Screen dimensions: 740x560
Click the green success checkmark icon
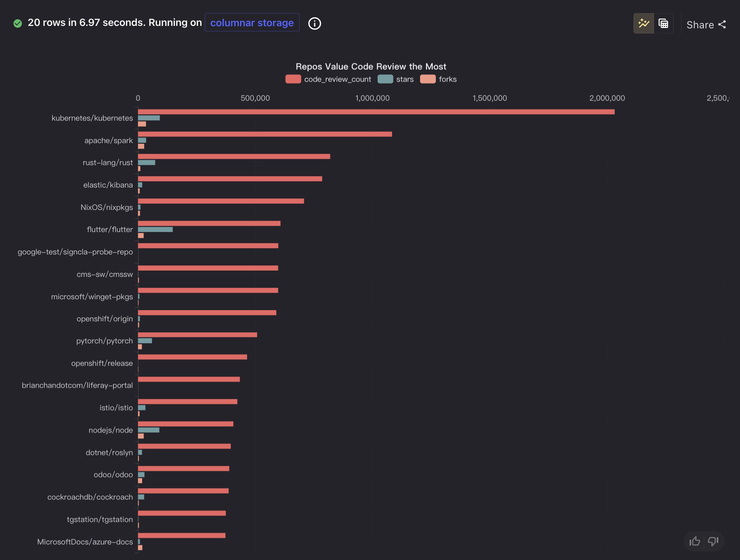[x=18, y=23]
